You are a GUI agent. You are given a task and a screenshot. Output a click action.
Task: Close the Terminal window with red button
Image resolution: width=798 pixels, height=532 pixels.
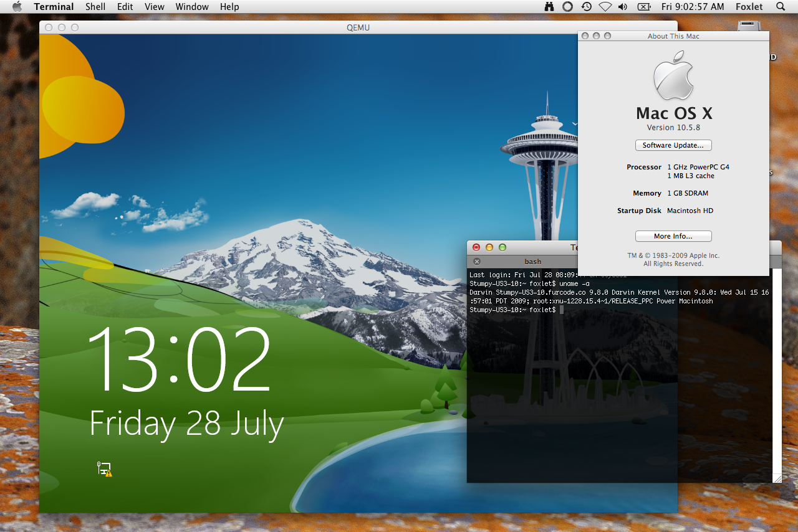pyautogui.click(x=476, y=247)
